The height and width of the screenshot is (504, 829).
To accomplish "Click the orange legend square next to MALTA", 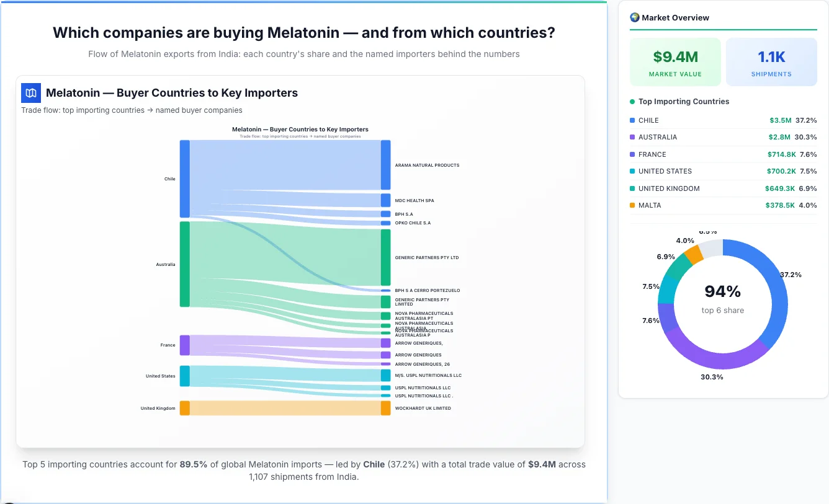I will click(632, 205).
